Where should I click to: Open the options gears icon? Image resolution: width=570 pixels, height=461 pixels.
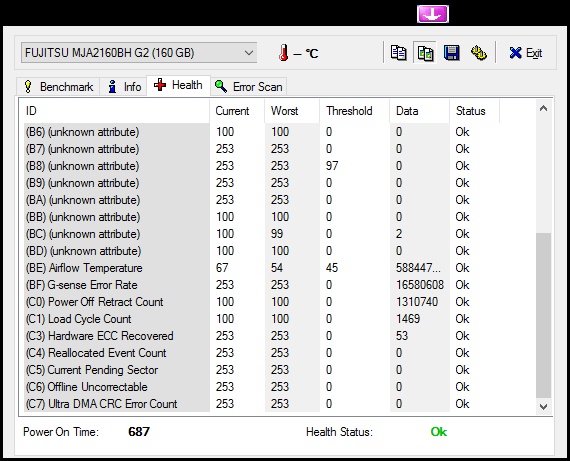coord(479,53)
